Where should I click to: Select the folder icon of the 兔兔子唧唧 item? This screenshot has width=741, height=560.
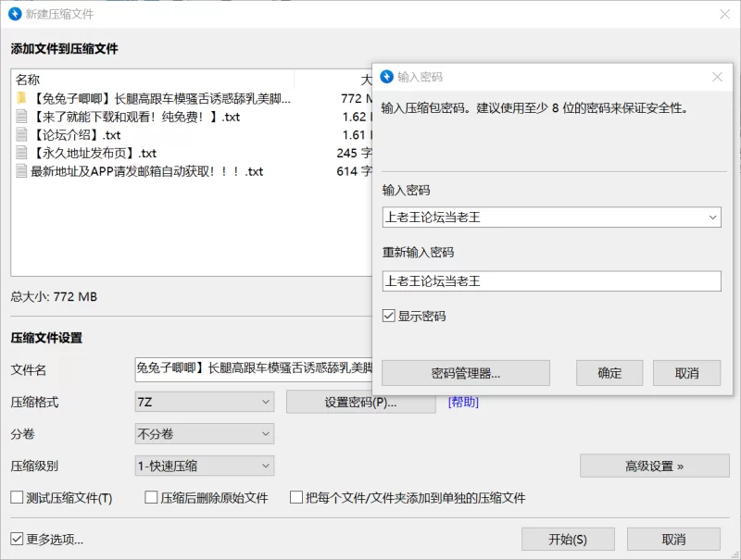click(21, 98)
